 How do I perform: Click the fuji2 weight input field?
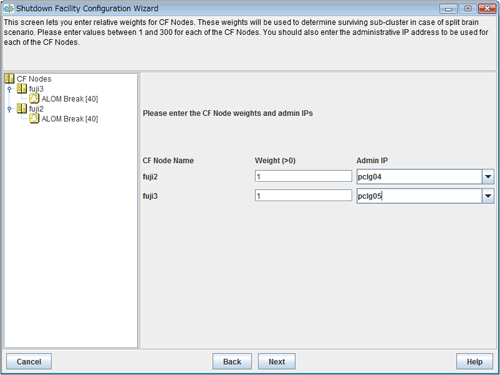click(x=303, y=176)
